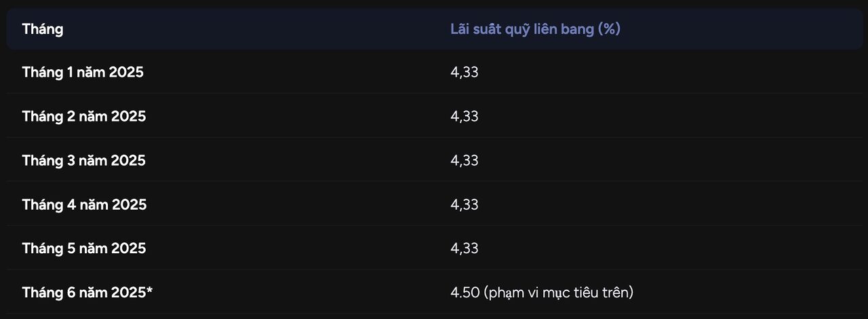Click the 4,33 value for Tháng 5

click(465, 248)
